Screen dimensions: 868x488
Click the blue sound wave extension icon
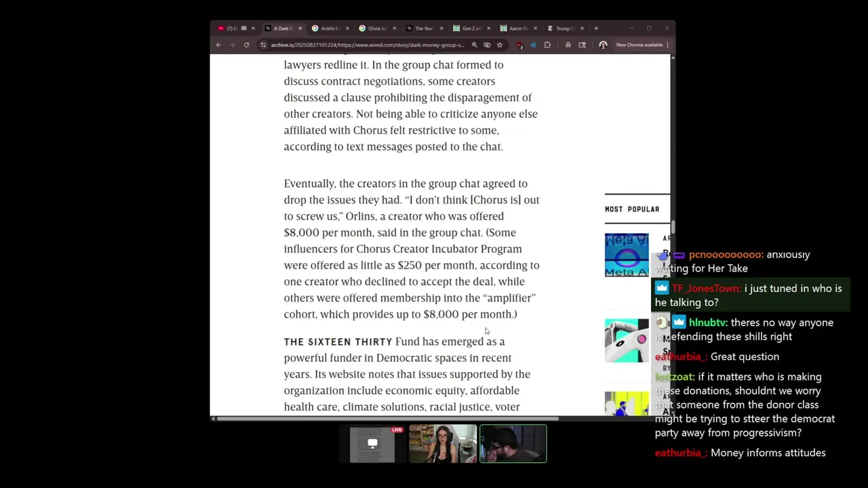[x=533, y=45]
